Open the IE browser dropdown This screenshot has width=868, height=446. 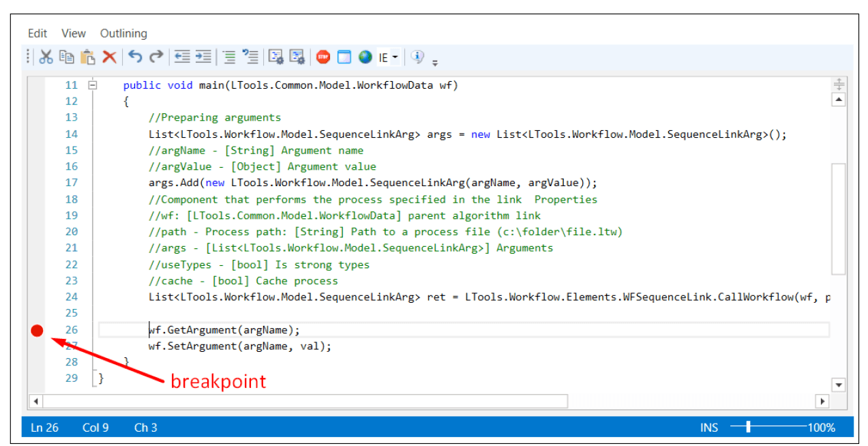(x=389, y=58)
